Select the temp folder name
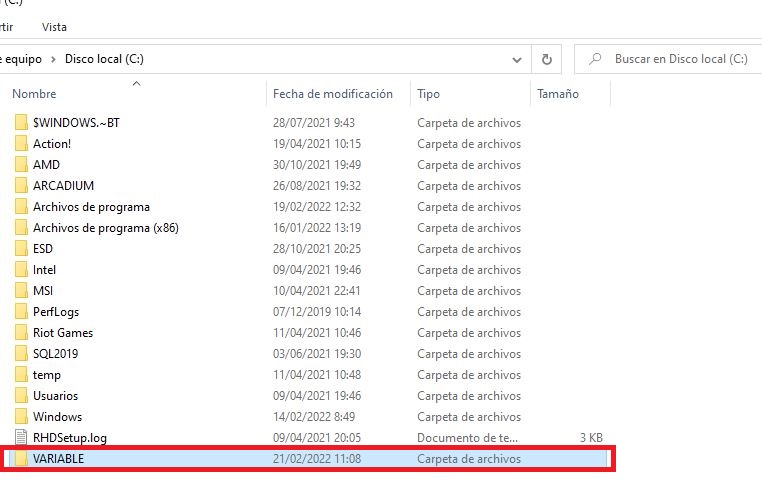Viewport: 762px width, 492px height. point(47,375)
